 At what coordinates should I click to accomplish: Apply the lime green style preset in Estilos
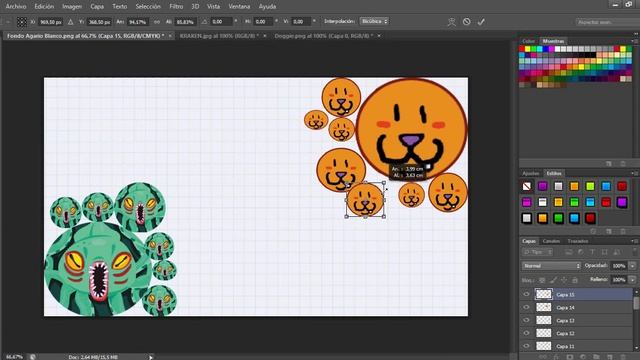pos(590,187)
